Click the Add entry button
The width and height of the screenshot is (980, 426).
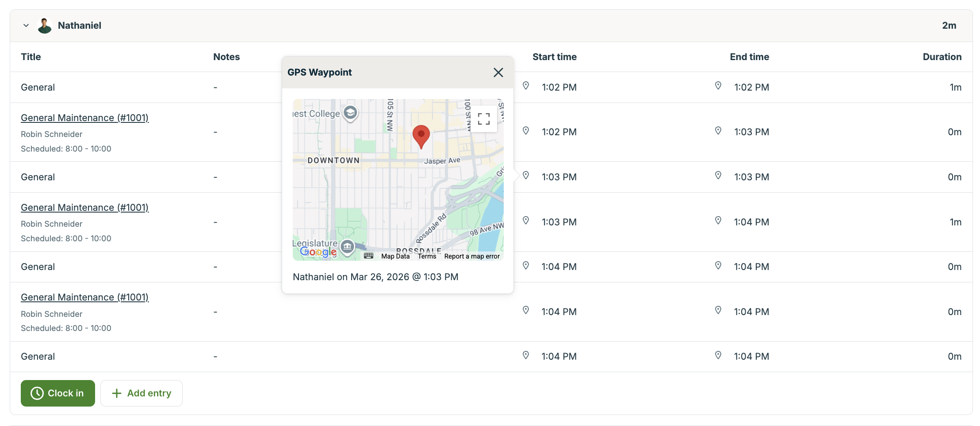142,393
